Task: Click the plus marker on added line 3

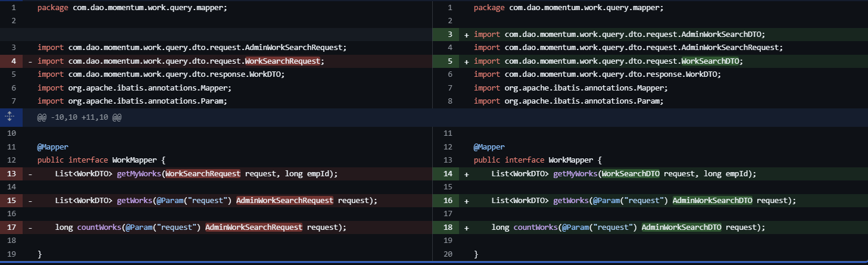Action: point(467,35)
